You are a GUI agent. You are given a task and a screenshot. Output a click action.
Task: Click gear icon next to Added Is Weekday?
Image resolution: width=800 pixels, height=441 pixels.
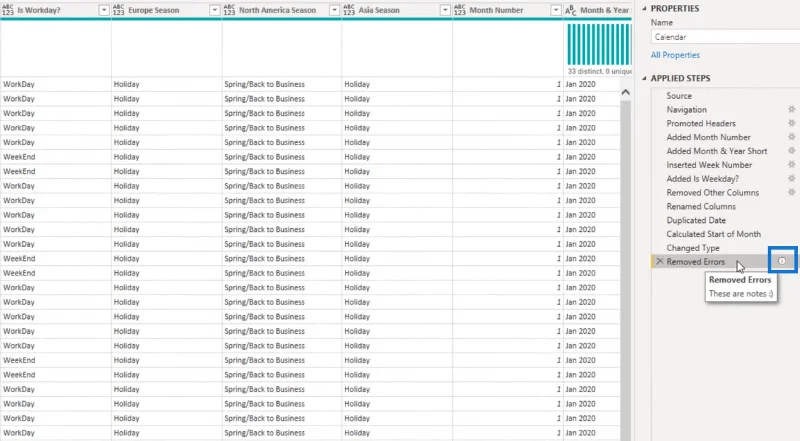(x=791, y=178)
